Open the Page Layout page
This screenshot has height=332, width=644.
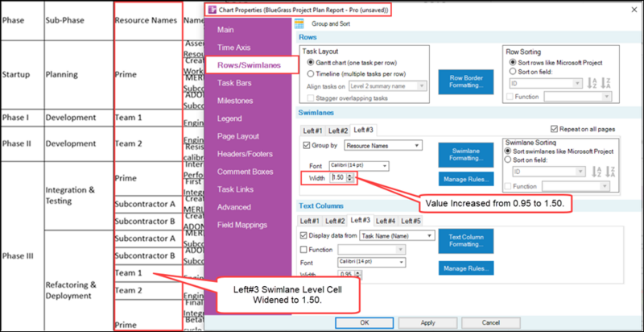[238, 136]
